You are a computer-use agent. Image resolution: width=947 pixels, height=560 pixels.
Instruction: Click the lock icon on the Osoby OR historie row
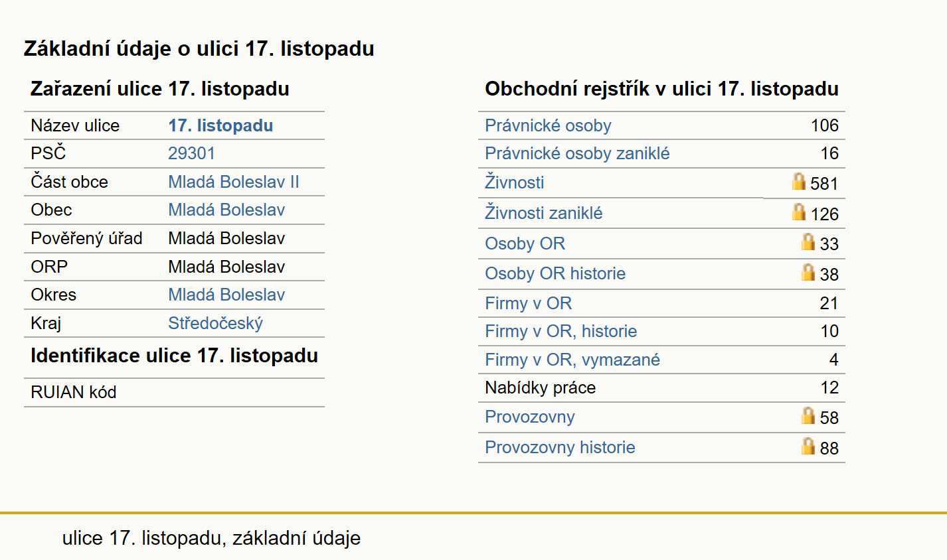(x=808, y=272)
